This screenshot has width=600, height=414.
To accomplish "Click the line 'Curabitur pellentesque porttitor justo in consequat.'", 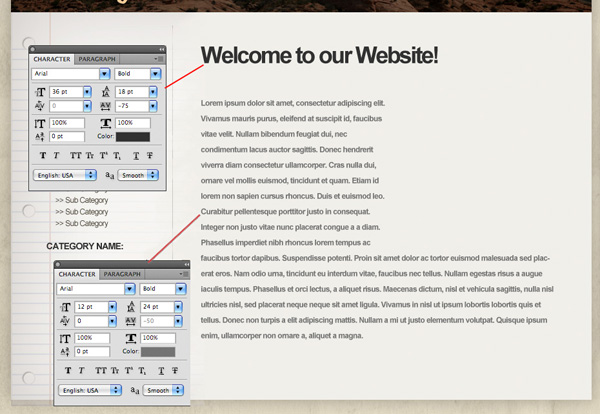I will coord(285,212).
